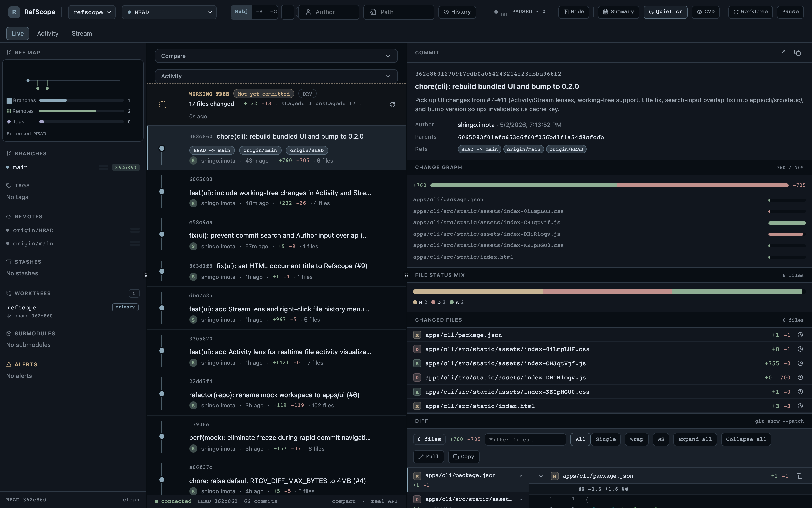Screen dimensions: 812x508
Task: Open the Full diff view button
Action: [429, 457]
